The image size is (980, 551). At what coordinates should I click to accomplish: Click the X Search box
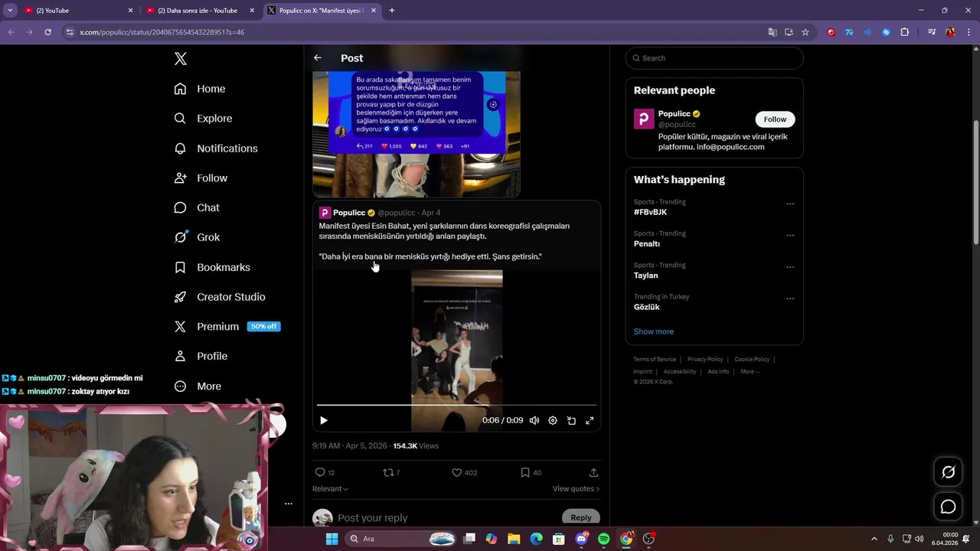(714, 58)
